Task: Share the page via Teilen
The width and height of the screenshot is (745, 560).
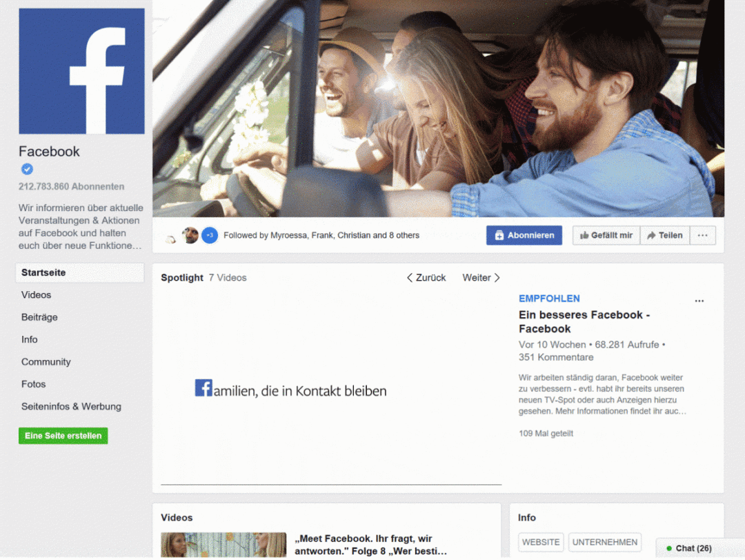Action: [x=665, y=235]
